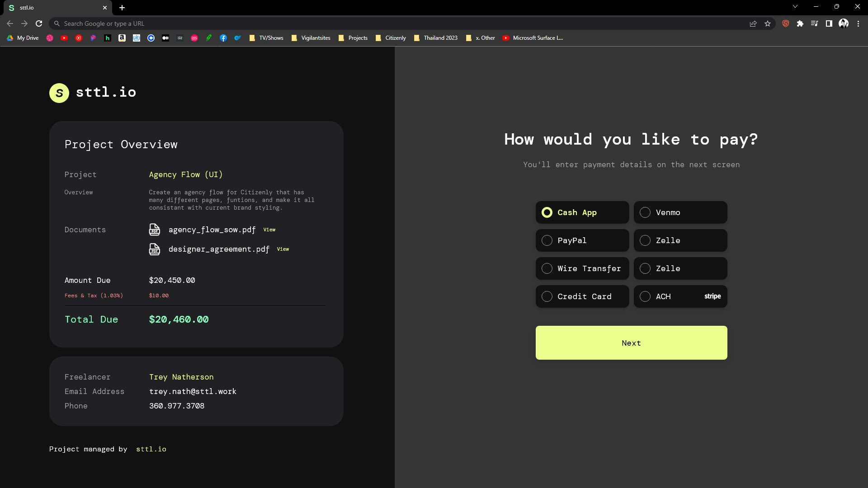868x488 pixels.
Task: Click the sttl.io logo icon
Action: point(59,93)
